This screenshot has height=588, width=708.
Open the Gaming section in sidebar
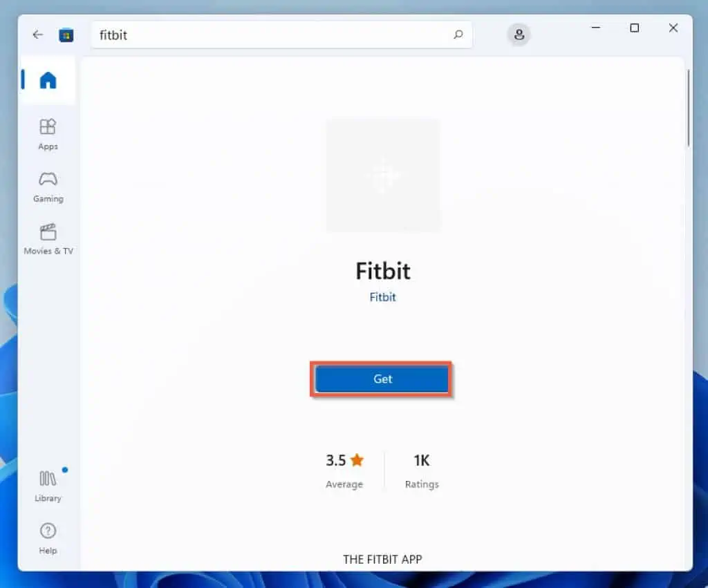48,187
